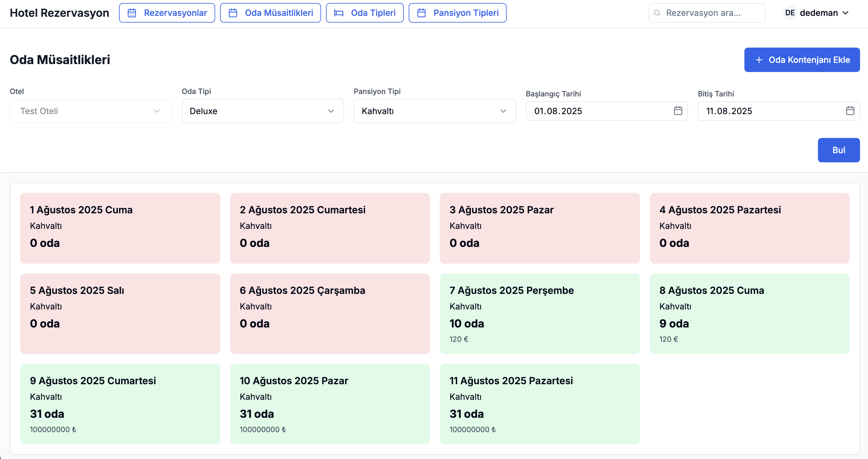The width and height of the screenshot is (868, 459).
Task: Open the Başlangıç Tarihi calendar picker icon
Action: pyautogui.click(x=678, y=110)
